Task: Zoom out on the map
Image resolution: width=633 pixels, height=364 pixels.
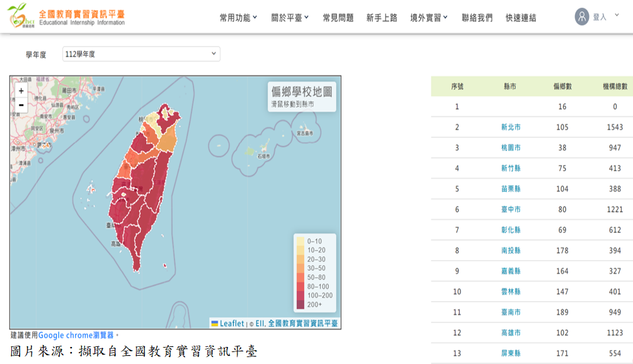Action: pyautogui.click(x=21, y=105)
